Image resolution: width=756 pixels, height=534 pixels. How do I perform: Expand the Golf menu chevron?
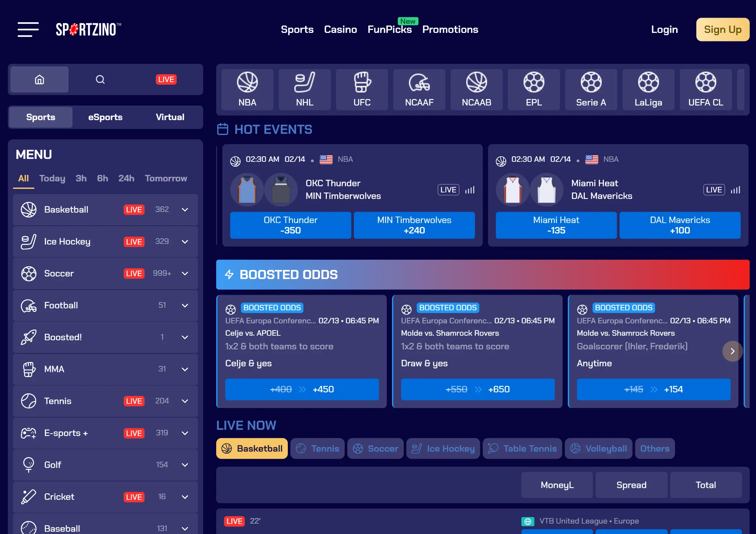coord(185,465)
